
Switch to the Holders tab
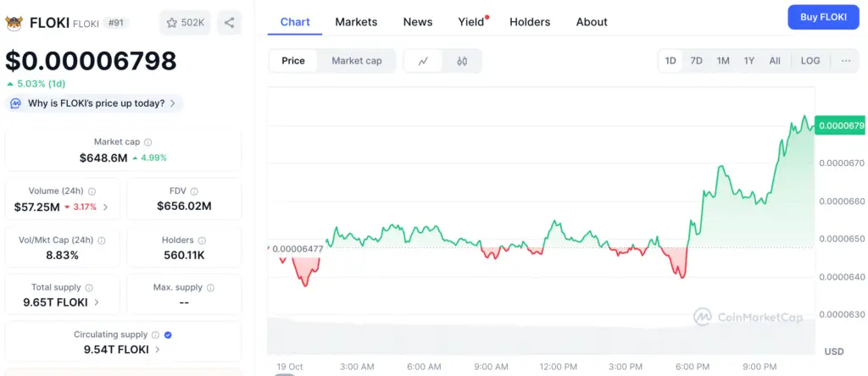529,22
